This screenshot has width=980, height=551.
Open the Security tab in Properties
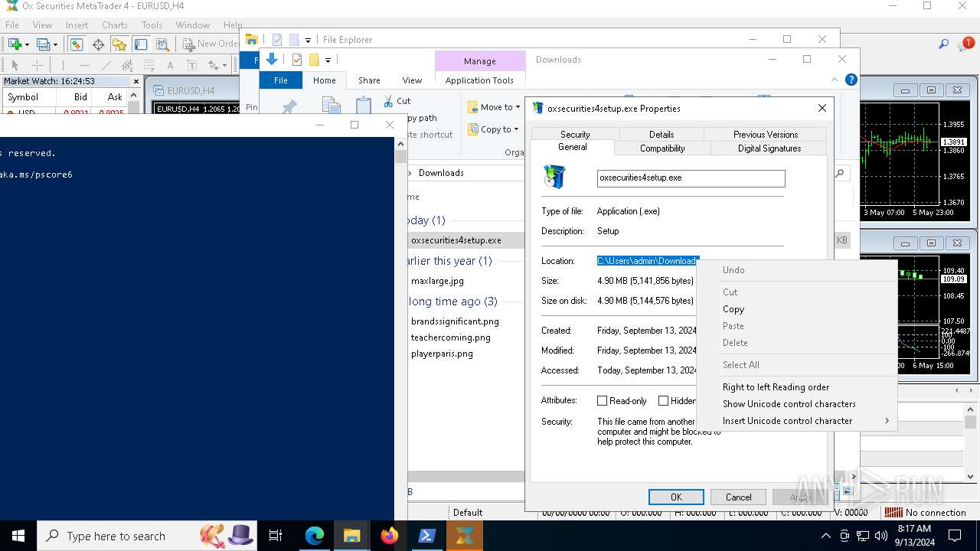coord(575,134)
